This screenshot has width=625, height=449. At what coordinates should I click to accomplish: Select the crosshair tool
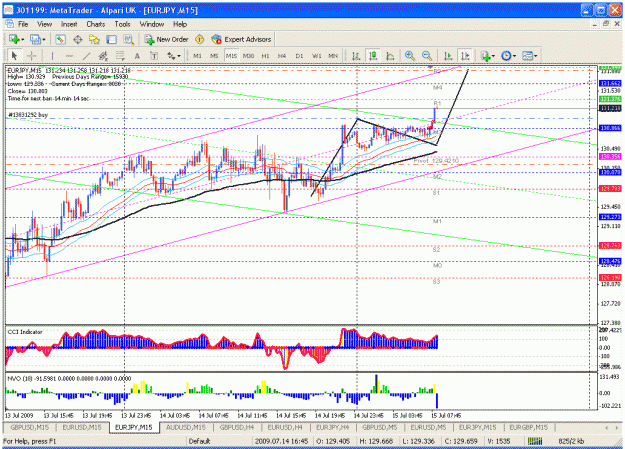tap(31, 56)
